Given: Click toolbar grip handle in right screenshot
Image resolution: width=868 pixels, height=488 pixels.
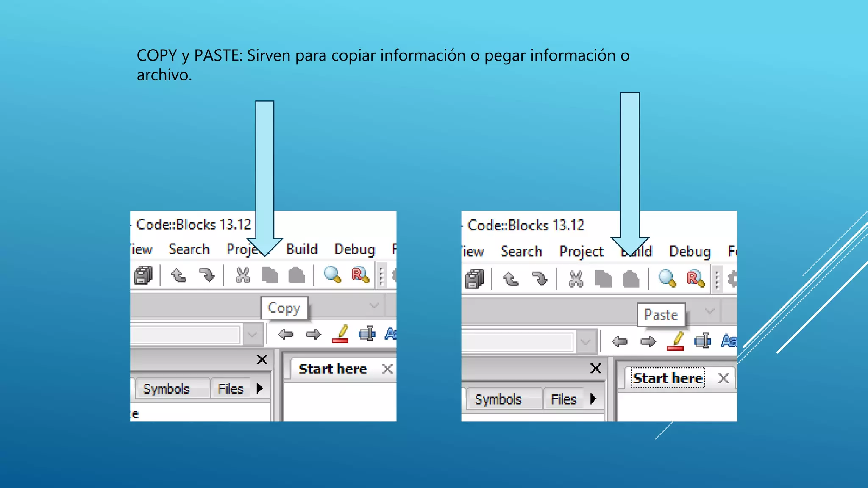Looking at the screenshot, I should (x=717, y=280).
